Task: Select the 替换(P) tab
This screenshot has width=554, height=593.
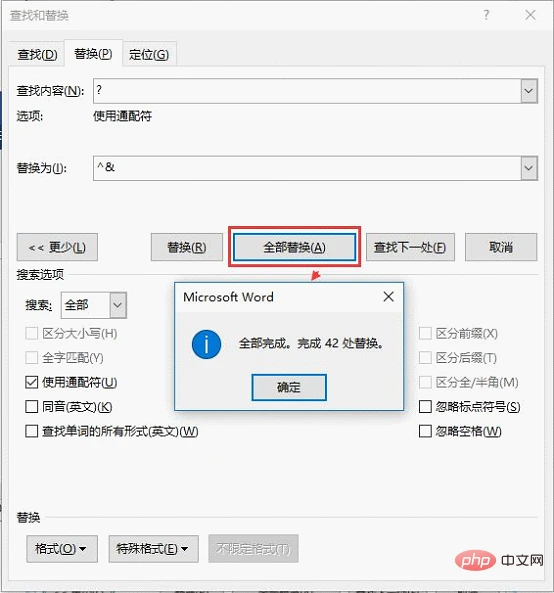Action: 93,54
